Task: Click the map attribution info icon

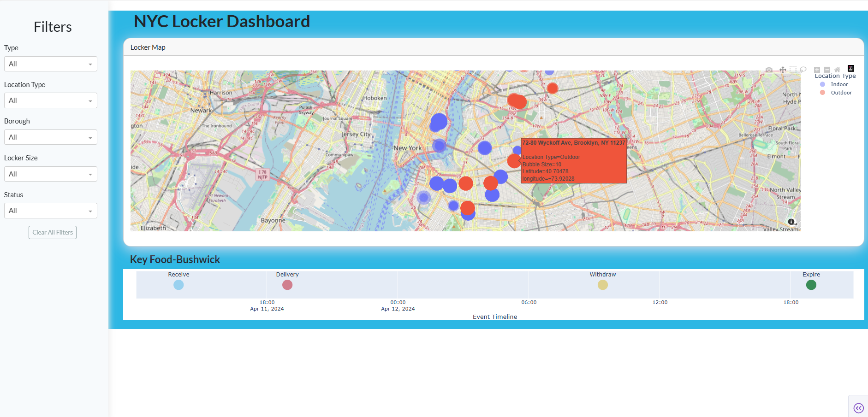Action: point(791,222)
